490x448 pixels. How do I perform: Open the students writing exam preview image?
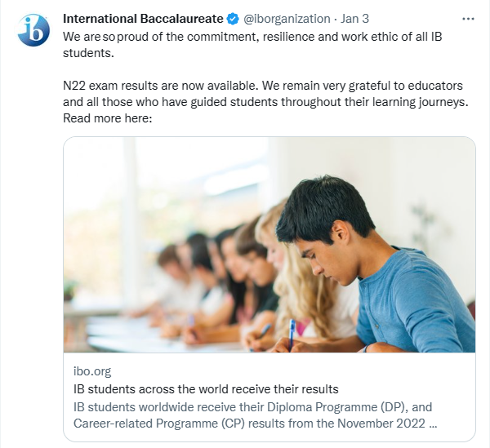coord(269,244)
